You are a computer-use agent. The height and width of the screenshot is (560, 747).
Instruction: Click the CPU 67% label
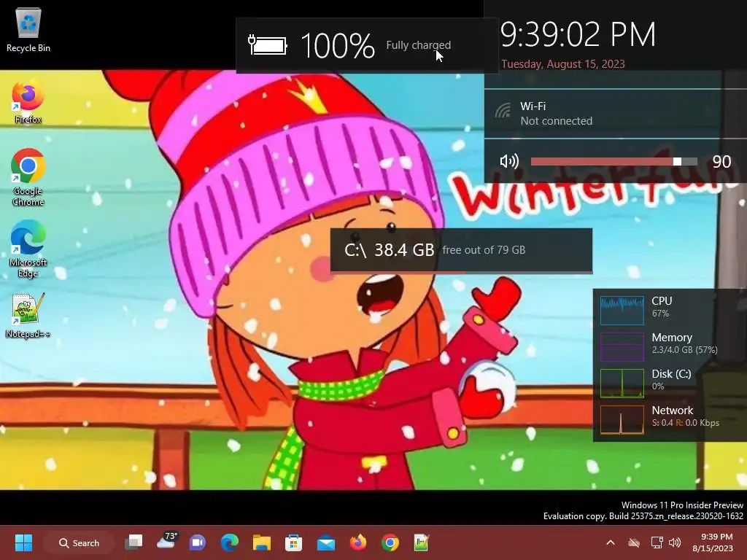[662, 307]
